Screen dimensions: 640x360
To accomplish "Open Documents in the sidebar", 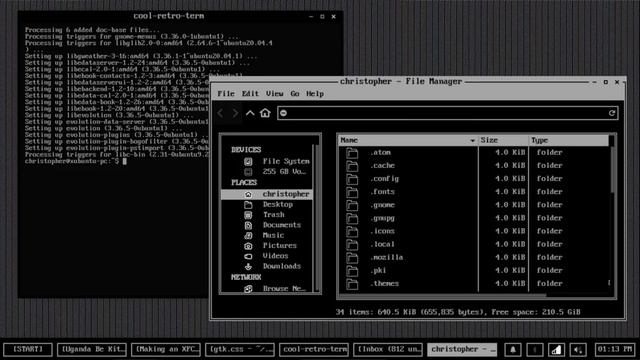I will pyautogui.click(x=267, y=225).
